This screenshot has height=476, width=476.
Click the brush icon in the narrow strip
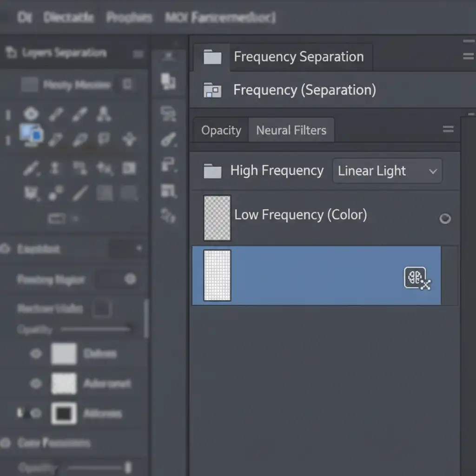click(x=167, y=139)
